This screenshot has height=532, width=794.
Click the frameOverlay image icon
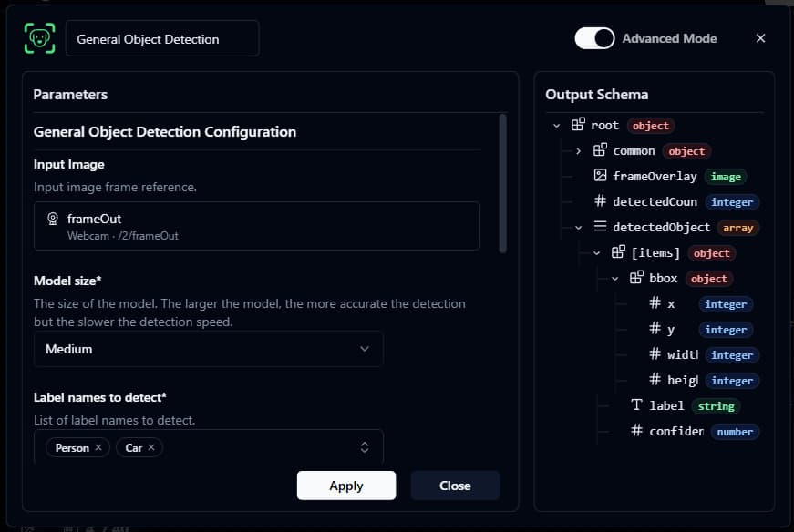pyautogui.click(x=600, y=175)
